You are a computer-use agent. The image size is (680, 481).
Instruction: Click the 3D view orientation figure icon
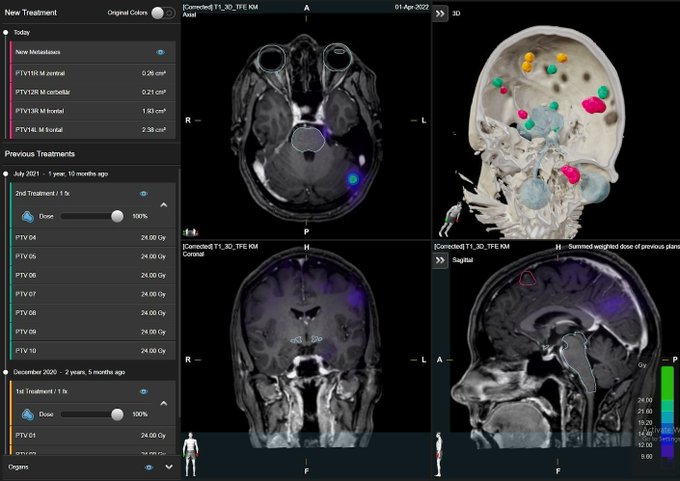[x=451, y=219]
